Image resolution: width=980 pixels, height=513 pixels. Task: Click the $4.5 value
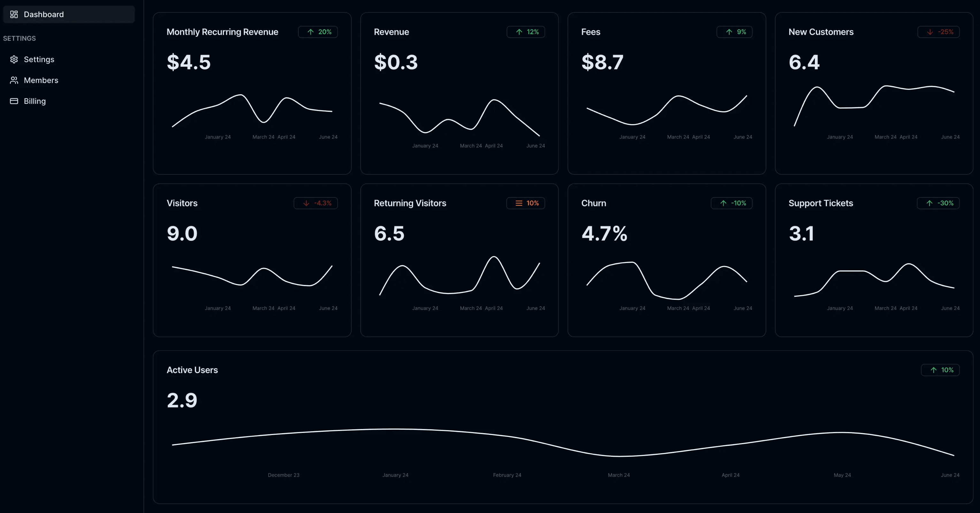coord(189,62)
